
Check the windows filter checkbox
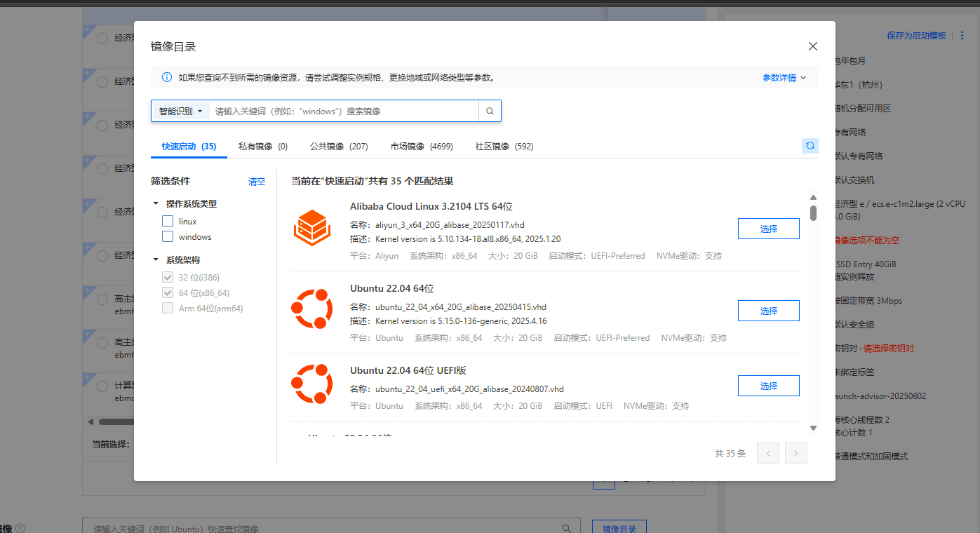point(168,236)
